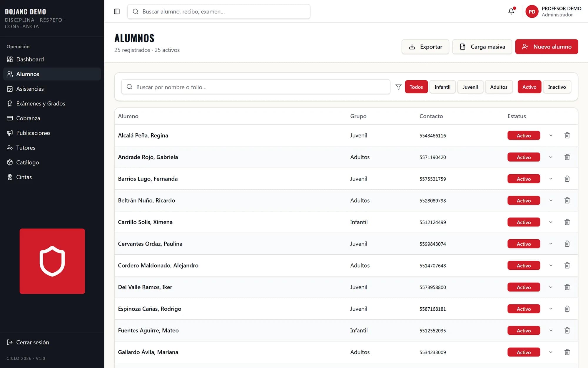Click trash icon for Cordero Maldonado, Alejandro

(567, 266)
